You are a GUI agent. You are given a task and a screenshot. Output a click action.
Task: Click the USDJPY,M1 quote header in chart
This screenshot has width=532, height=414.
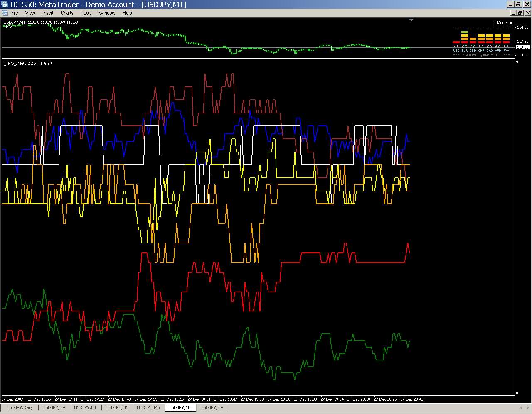[40, 22]
